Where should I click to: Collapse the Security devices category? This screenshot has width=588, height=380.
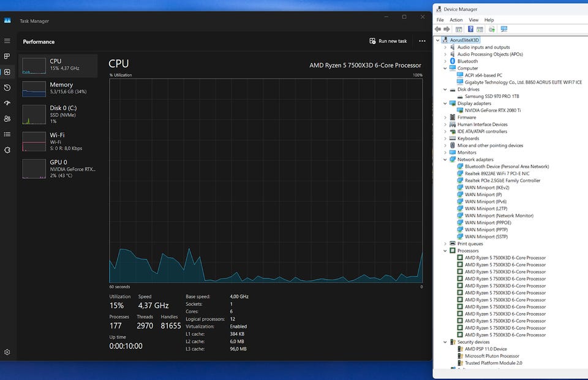pos(445,342)
